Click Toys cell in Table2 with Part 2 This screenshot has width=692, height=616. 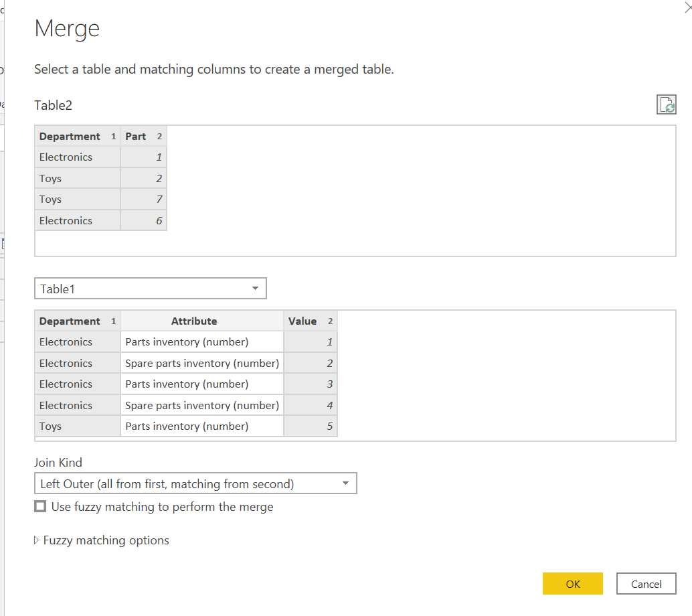pyautogui.click(x=78, y=178)
